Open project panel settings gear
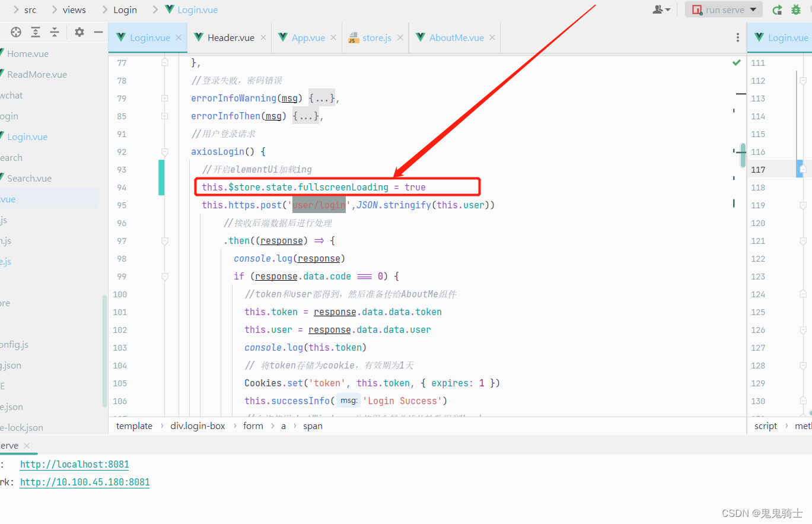 tap(79, 32)
